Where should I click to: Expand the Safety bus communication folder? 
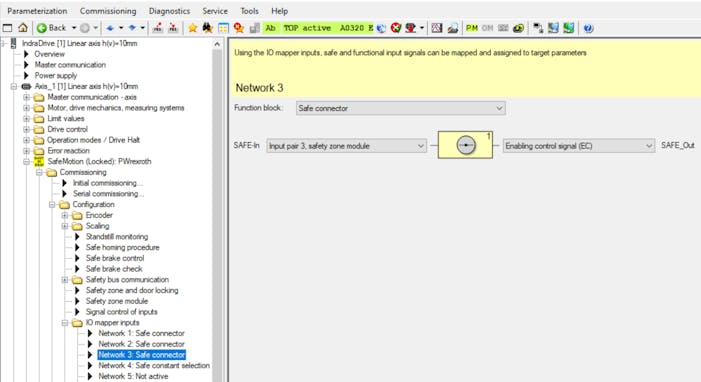(65, 280)
